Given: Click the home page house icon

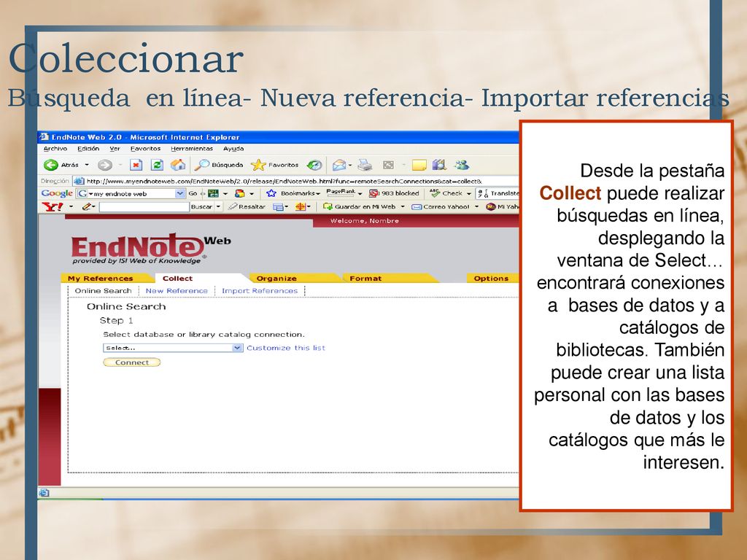Looking at the screenshot, I should [178, 165].
